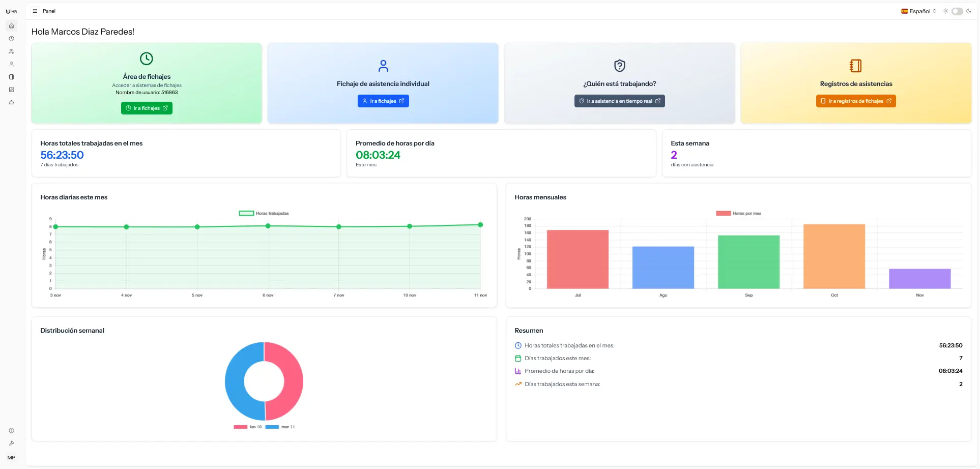Collapse the sidebar with the hamburger button
Screen dimensions: 980x469
coord(35,11)
